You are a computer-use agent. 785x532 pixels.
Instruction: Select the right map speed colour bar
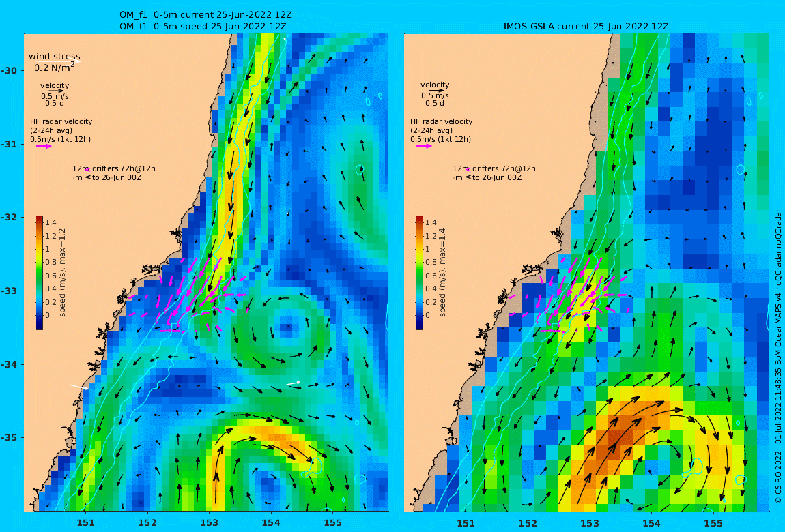[x=420, y=273]
